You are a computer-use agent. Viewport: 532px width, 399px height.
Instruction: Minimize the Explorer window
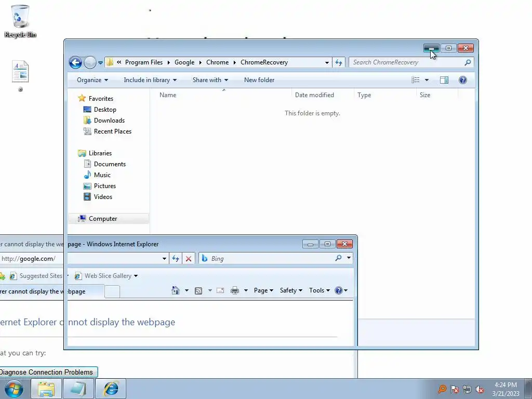pos(431,48)
